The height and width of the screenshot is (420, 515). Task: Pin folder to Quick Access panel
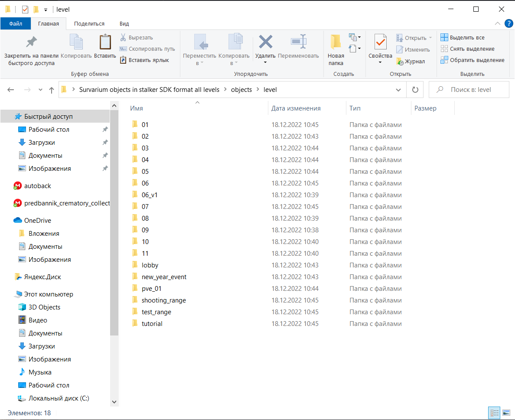31,50
